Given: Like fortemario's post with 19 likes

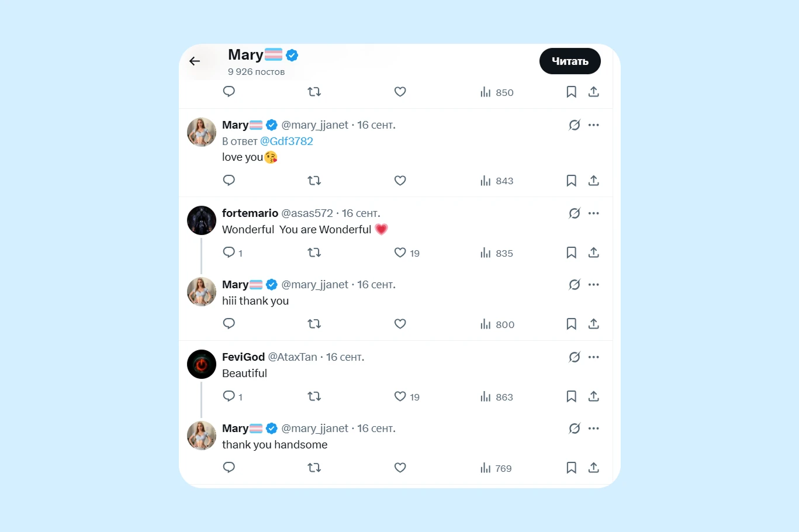Looking at the screenshot, I should click(400, 253).
